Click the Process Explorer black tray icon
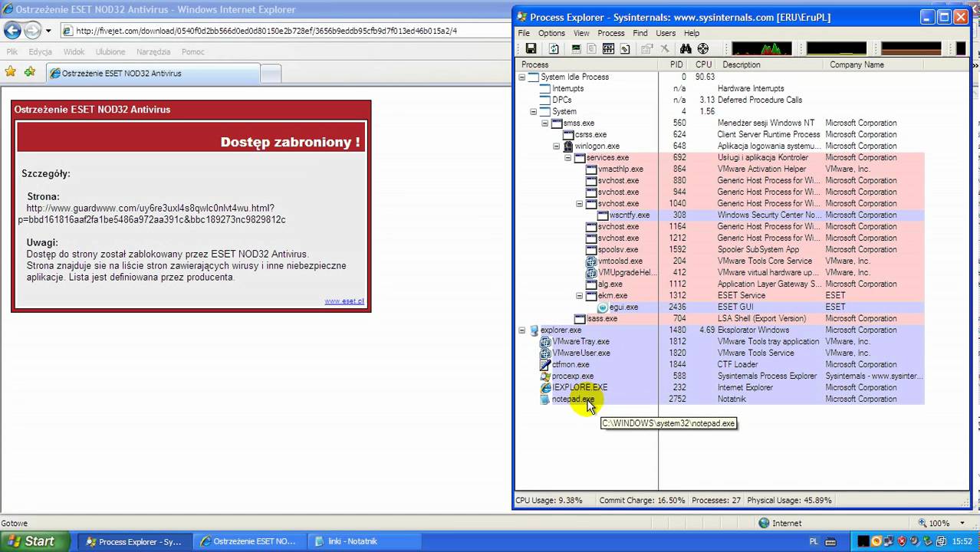Image resolution: width=980 pixels, height=552 pixels. (x=863, y=541)
